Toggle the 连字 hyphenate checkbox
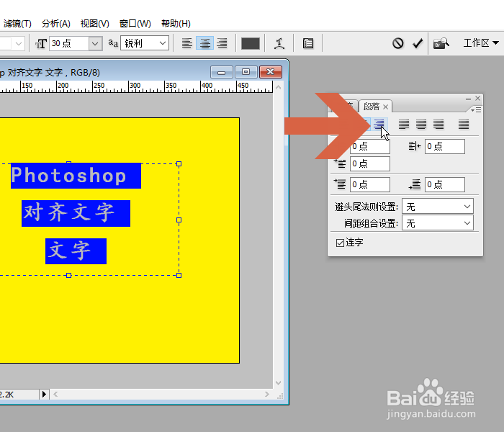Image resolution: width=504 pixels, height=432 pixels. tap(340, 243)
